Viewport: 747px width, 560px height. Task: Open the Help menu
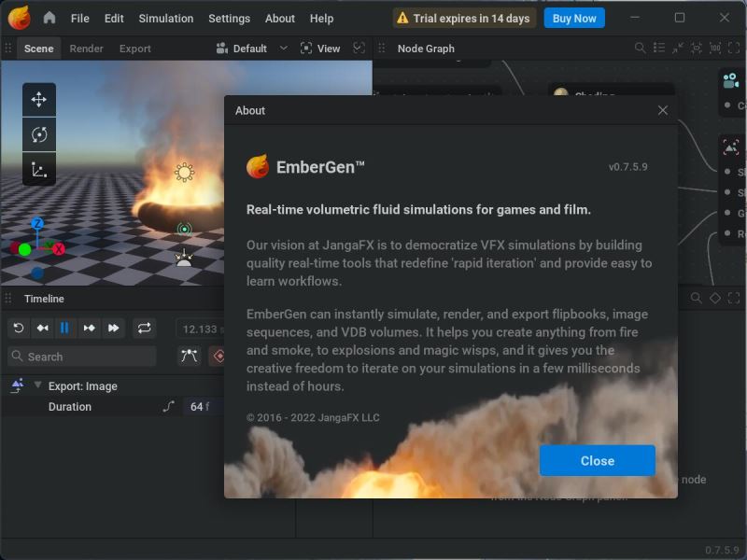click(x=321, y=19)
